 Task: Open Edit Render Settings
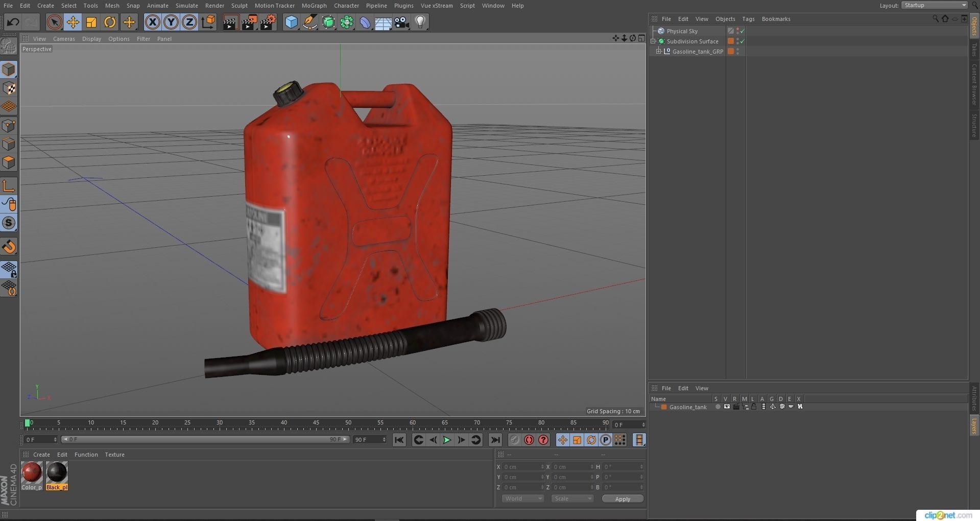tap(268, 22)
